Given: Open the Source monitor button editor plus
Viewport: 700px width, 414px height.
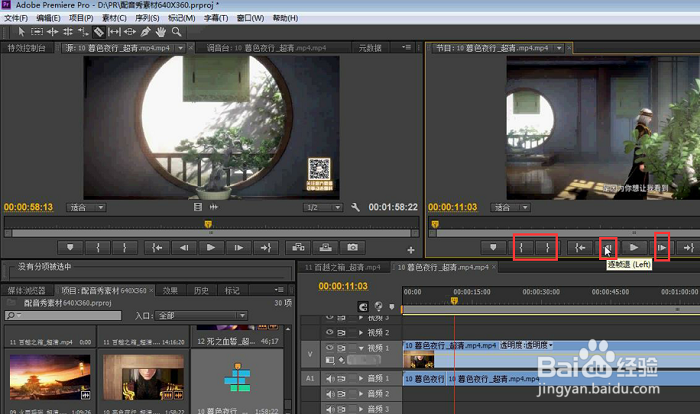Looking at the screenshot, I should tap(411, 250).
